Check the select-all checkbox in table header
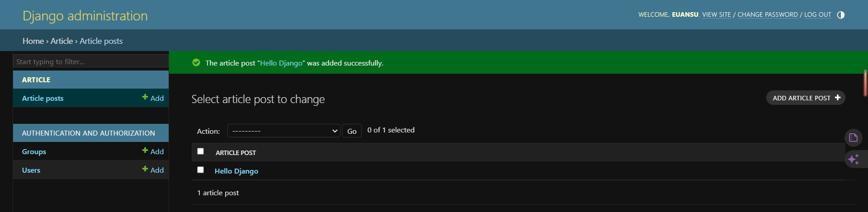868x212 pixels. (201, 151)
